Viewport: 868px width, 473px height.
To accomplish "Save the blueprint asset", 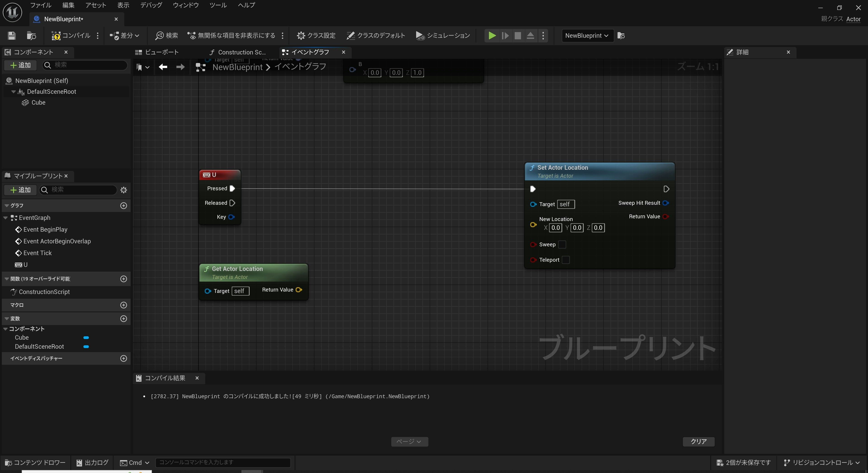I will (x=11, y=36).
